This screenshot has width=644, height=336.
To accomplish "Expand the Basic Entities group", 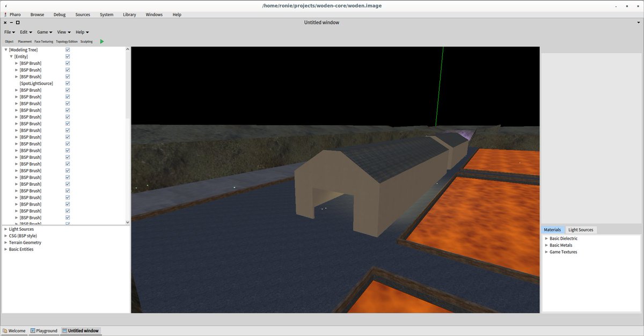I will coord(6,249).
